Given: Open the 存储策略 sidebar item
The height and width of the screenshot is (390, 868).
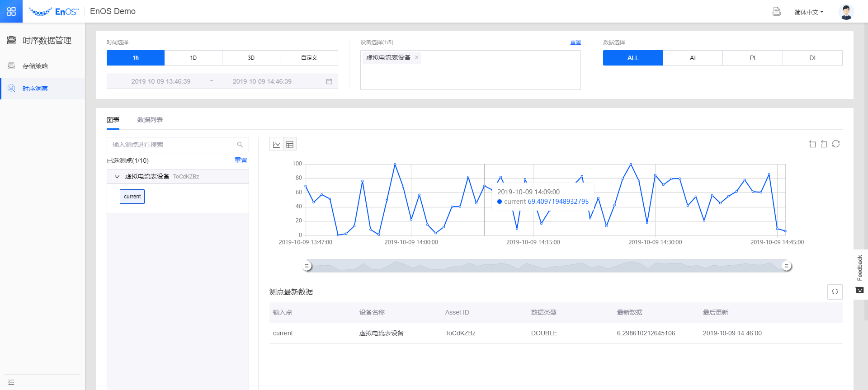Looking at the screenshot, I should [42, 66].
